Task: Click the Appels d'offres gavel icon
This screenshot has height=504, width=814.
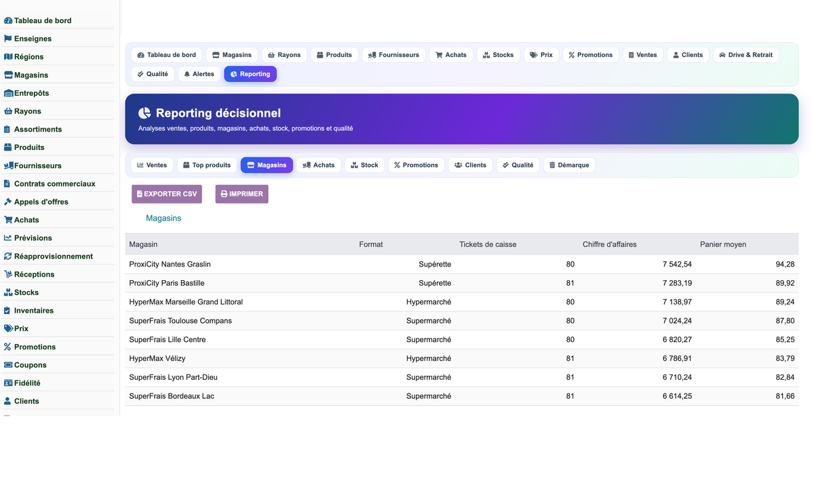Action: 8,201
